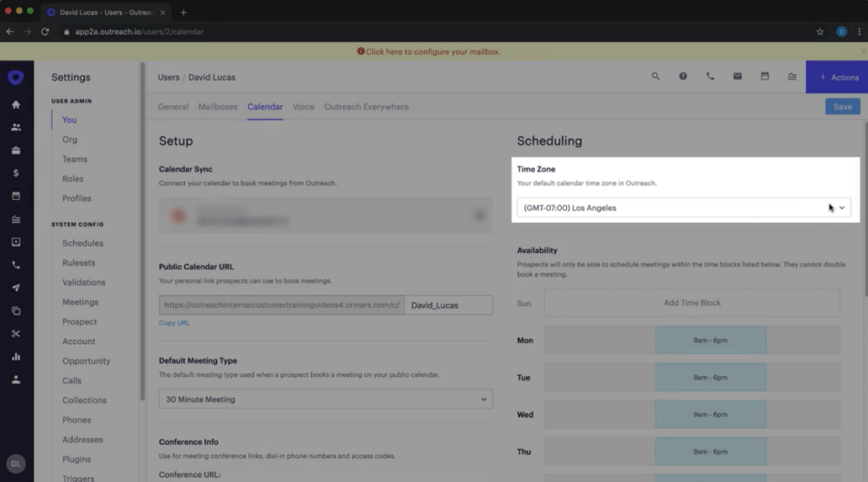Open Roles in settings menu
The width and height of the screenshot is (868, 482).
coord(73,179)
